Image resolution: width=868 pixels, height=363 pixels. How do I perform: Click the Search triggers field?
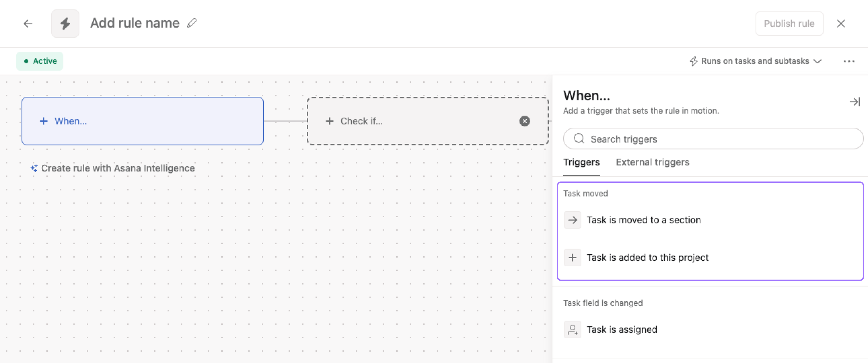(x=713, y=139)
